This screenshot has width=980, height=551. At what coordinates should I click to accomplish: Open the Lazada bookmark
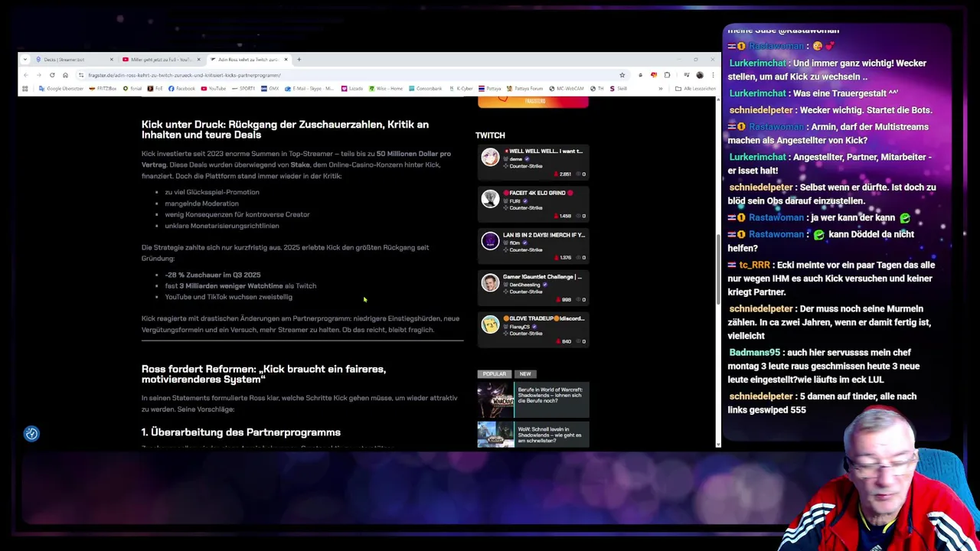352,89
